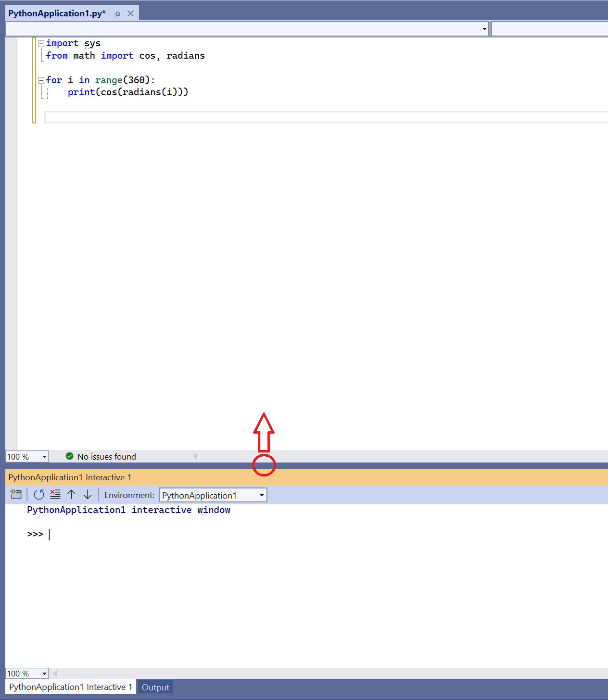Collapse the import sys code region
This screenshot has height=700, width=608.
[41, 43]
